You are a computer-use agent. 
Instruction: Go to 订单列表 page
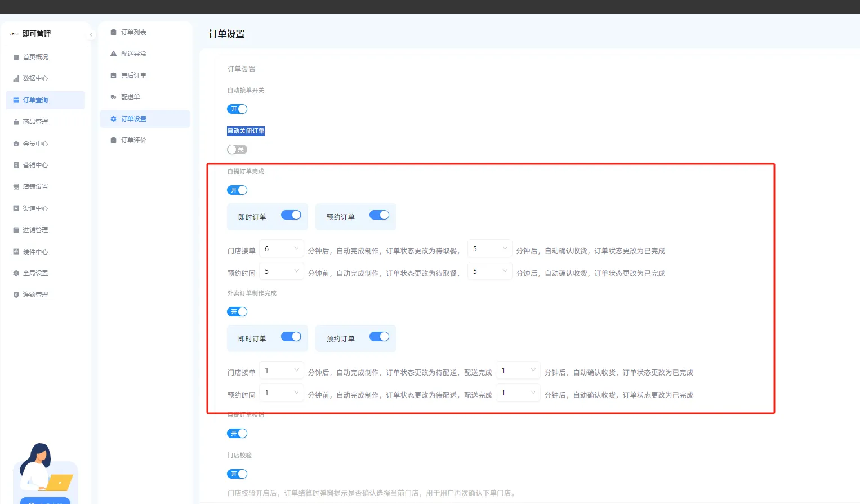coord(145,32)
